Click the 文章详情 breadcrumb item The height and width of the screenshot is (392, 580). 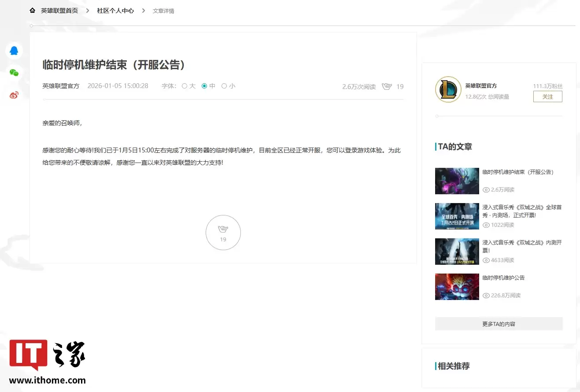click(163, 11)
